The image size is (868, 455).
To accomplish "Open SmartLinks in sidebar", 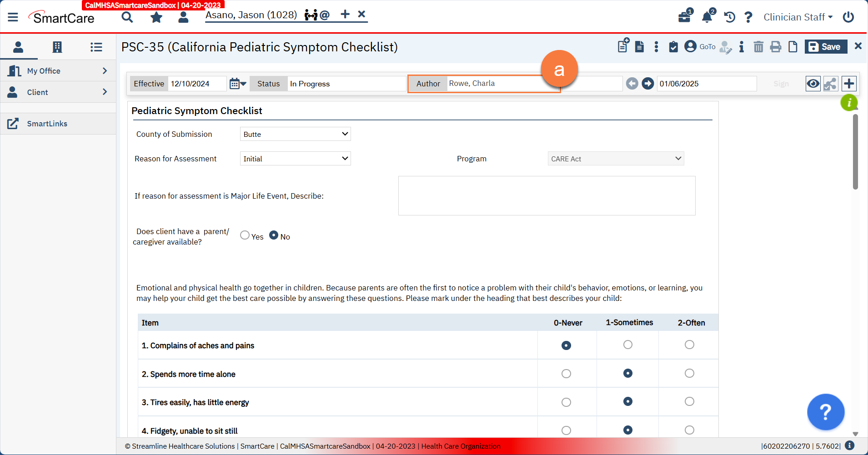I will point(47,124).
